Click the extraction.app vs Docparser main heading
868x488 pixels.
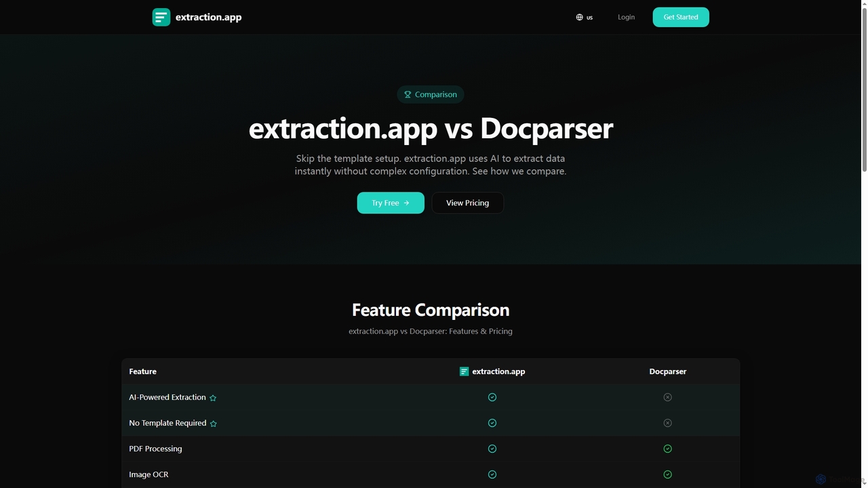coord(431,128)
